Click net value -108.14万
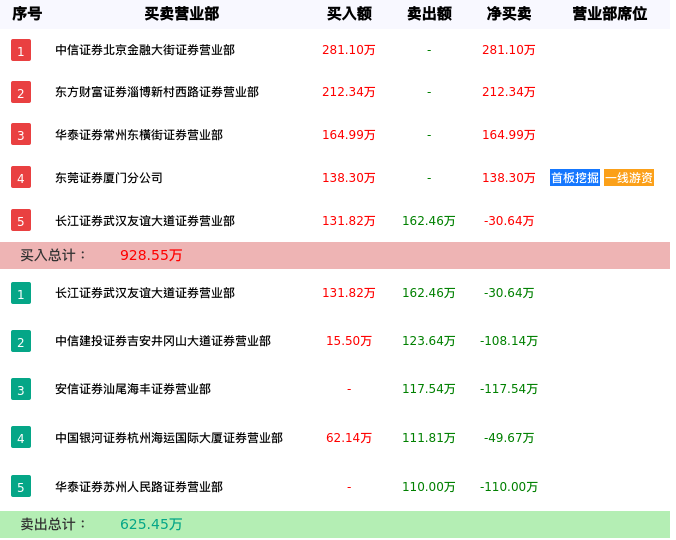The image size is (676, 540). pos(509,341)
